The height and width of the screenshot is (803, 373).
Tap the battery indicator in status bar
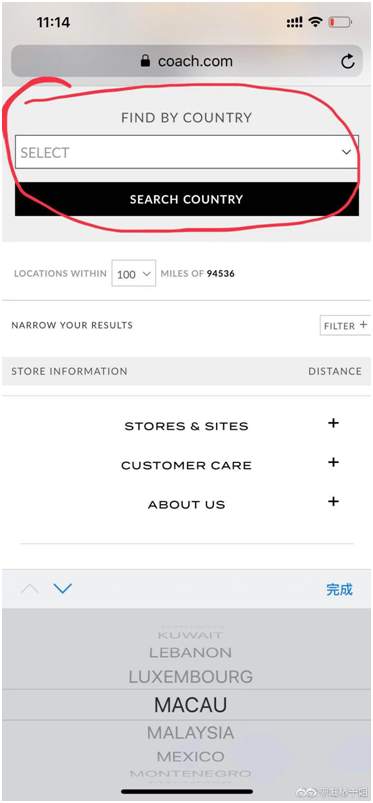pos(340,22)
